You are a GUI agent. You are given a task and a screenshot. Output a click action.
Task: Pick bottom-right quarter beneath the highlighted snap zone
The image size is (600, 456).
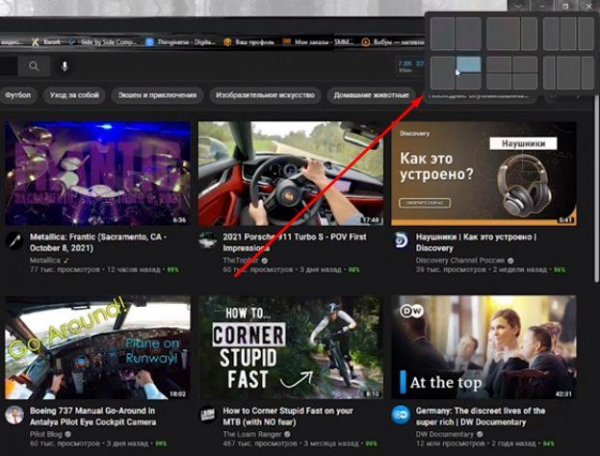[468, 81]
